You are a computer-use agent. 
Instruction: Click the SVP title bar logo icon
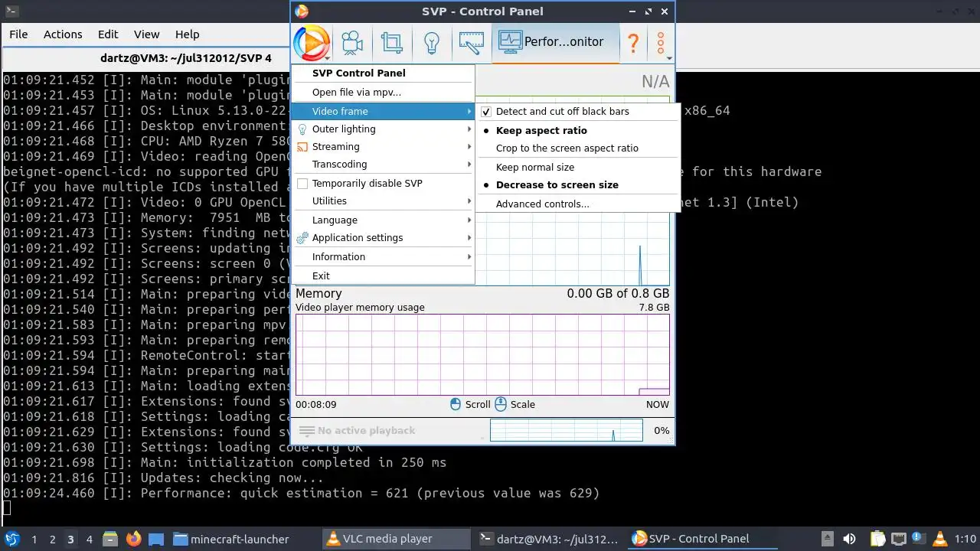302,11
